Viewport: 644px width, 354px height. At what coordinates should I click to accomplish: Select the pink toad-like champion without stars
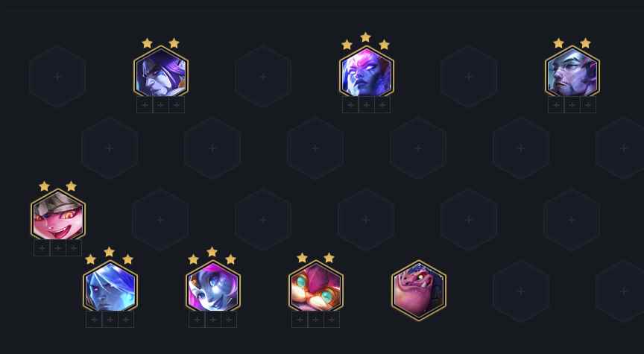(418, 290)
